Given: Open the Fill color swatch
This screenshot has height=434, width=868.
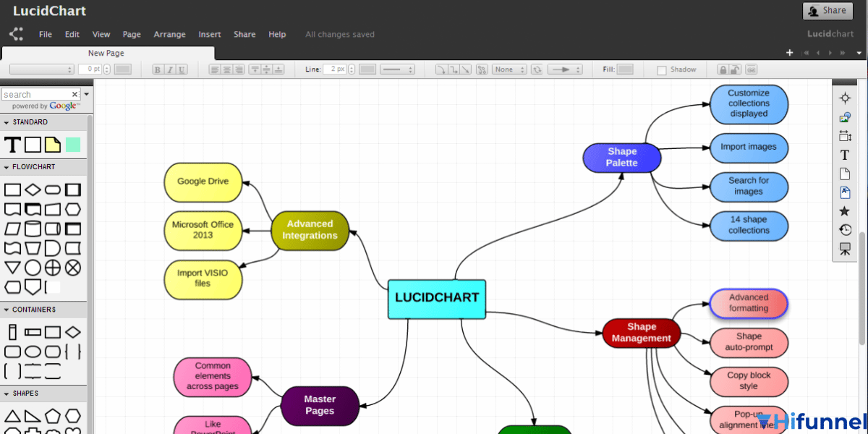Looking at the screenshot, I should tap(625, 69).
